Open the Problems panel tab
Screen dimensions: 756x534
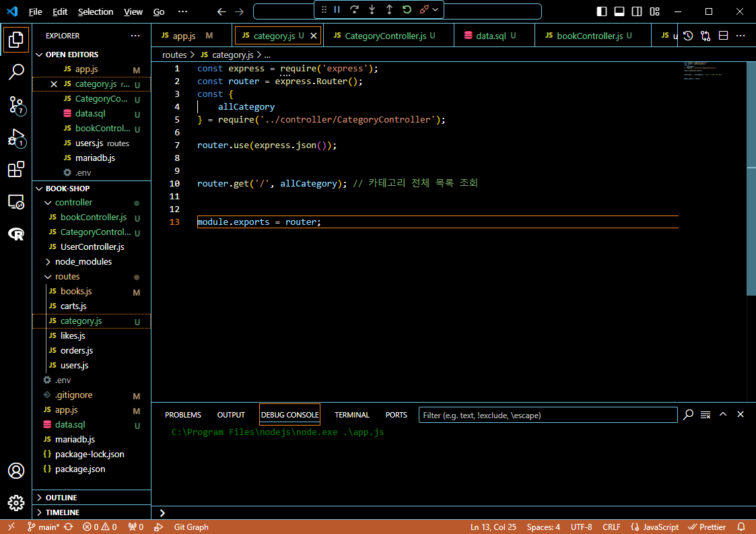[x=182, y=415]
